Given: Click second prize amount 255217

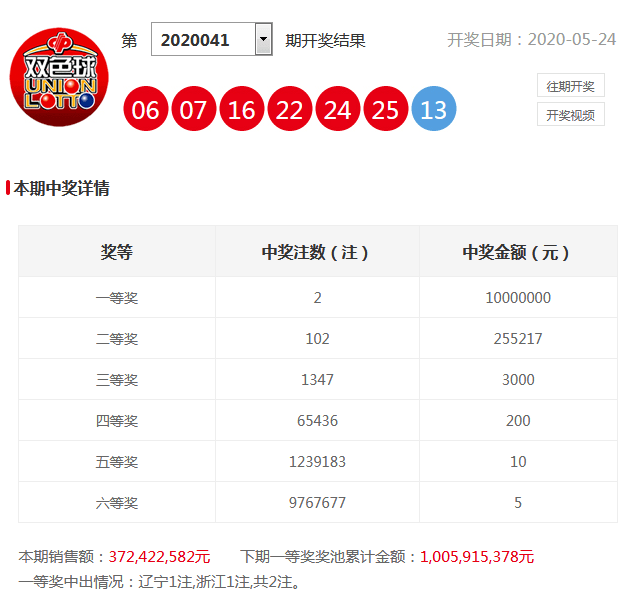Looking at the screenshot, I should (x=518, y=339).
